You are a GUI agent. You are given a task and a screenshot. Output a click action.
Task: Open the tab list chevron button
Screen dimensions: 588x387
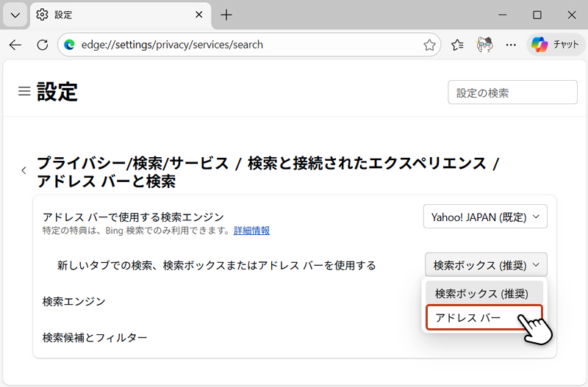(x=15, y=15)
